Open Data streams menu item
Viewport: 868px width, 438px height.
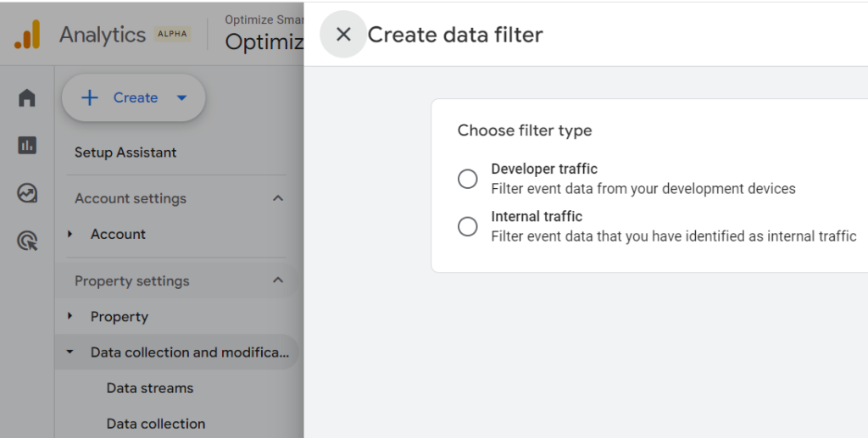[150, 388]
